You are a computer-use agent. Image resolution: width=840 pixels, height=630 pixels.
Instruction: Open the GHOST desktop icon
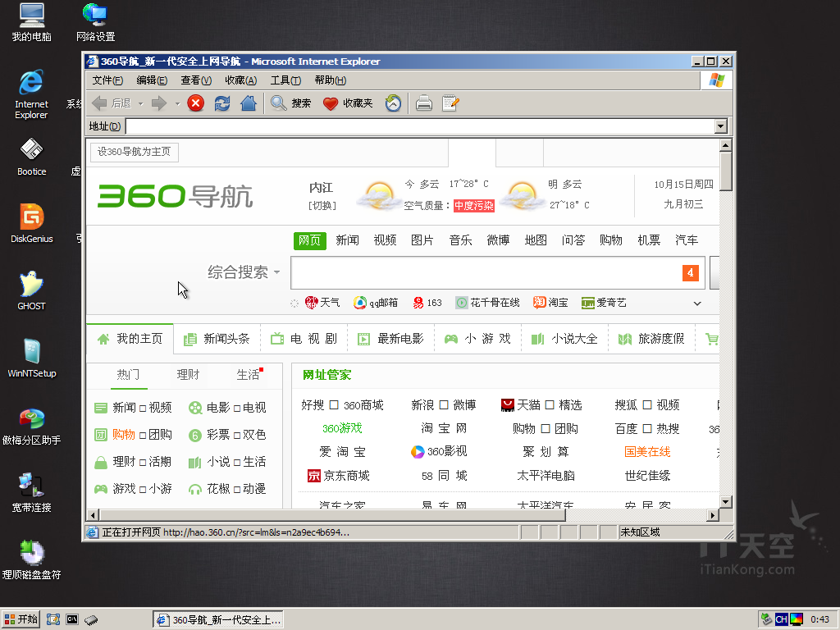pyautogui.click(x=31, y=285)
